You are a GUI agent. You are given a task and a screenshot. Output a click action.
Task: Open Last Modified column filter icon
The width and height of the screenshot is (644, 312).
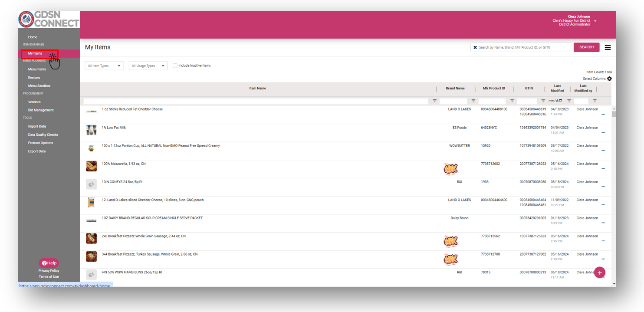[569, 101]
